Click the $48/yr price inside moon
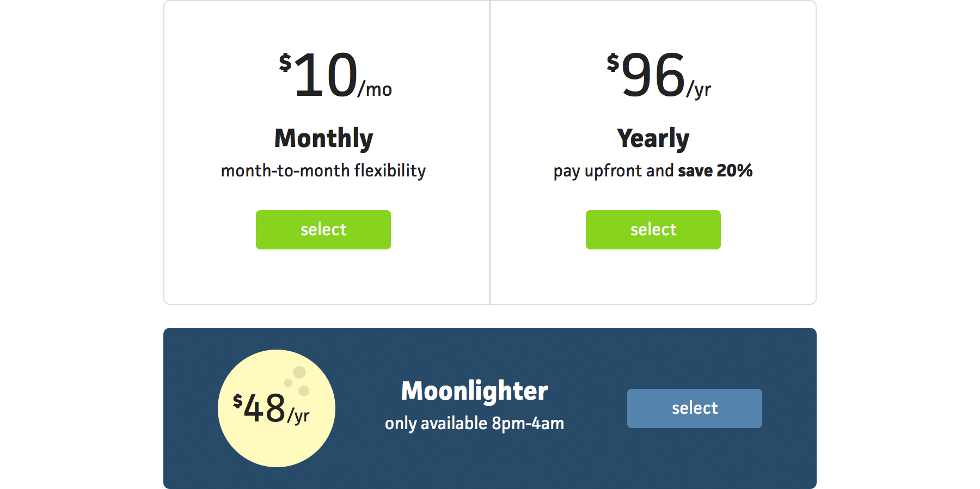This screenshot has height=489, width=980. [x=271, y=408]
